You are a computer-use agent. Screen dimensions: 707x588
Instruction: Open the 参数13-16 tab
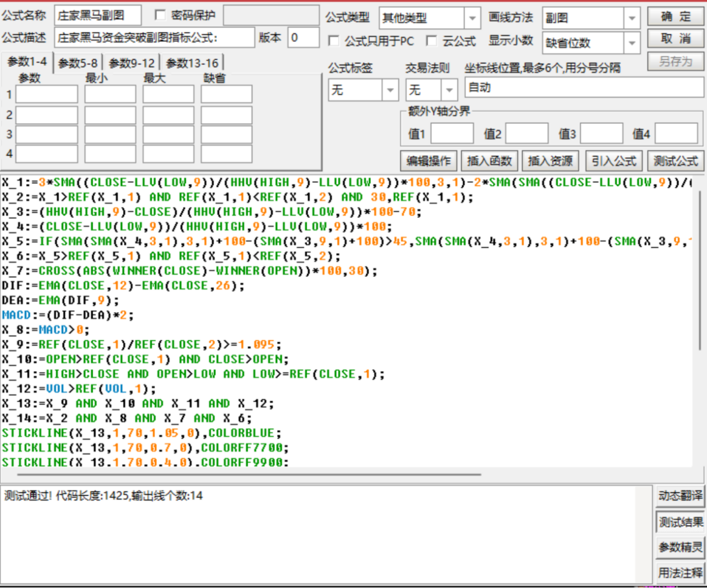coord(192,63)
